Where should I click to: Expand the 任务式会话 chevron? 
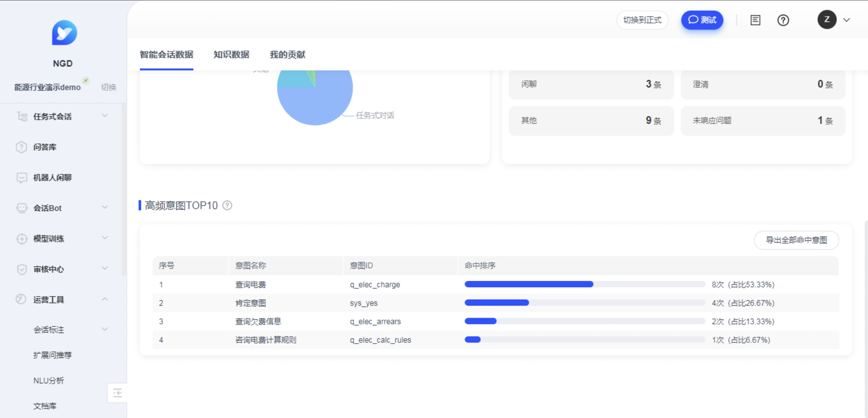click(105, 116)
